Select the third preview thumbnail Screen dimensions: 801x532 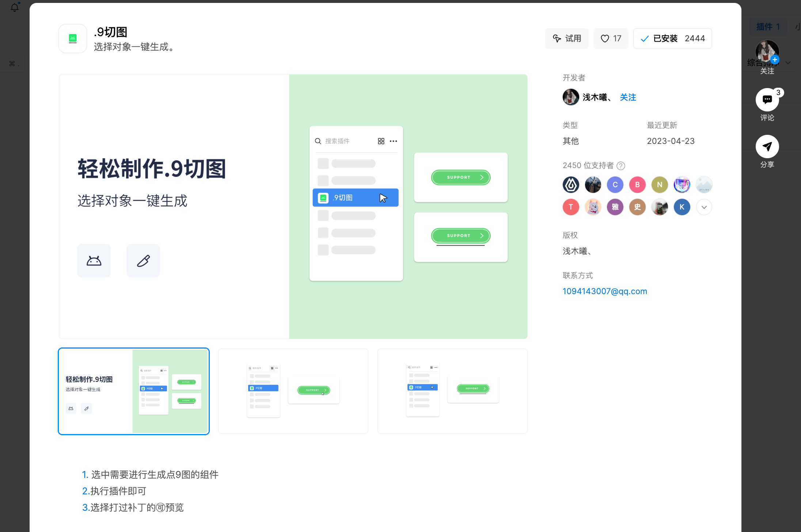[x=452, y=391]
